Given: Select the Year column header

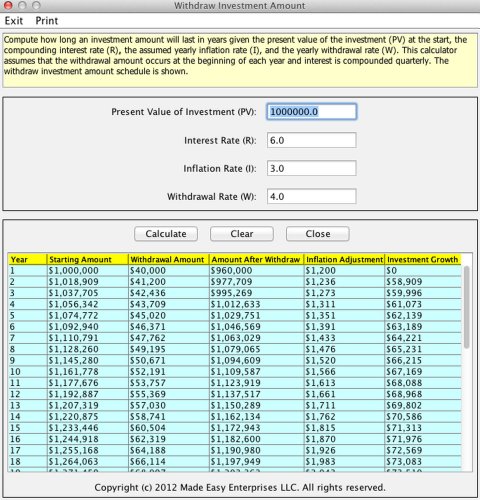Looking at the screenshot, I should click(28, 259).
